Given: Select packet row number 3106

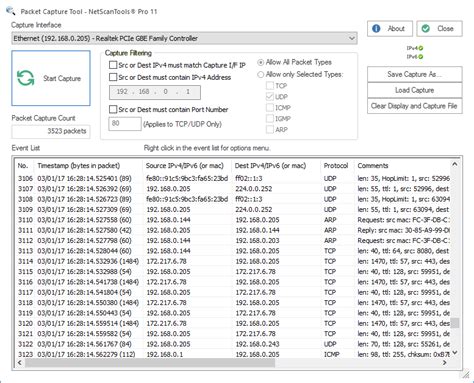Looking at the screenshot, I should (x=233, y=178).
